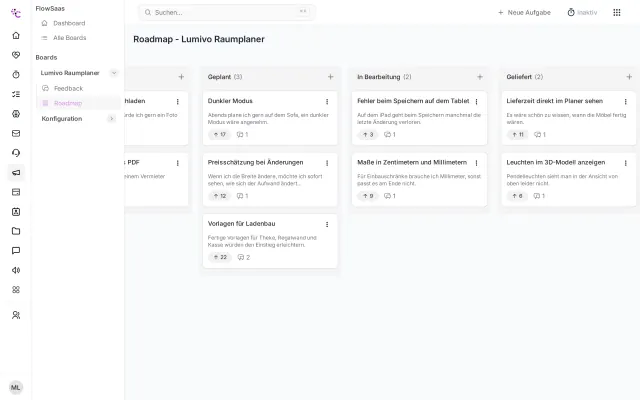Open the folder icon in left rail
The image size is (640, 400).
pyautogui.click(x=16, y=231)
